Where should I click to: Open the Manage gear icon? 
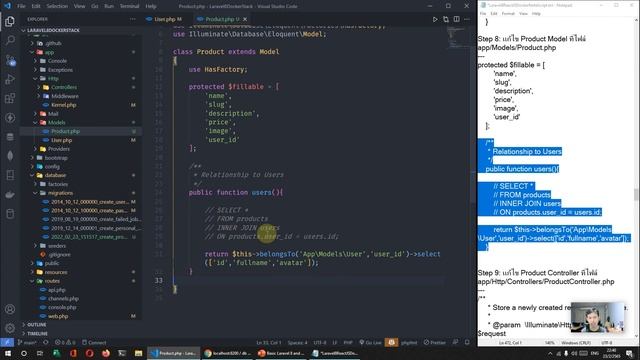pos(10,328)
